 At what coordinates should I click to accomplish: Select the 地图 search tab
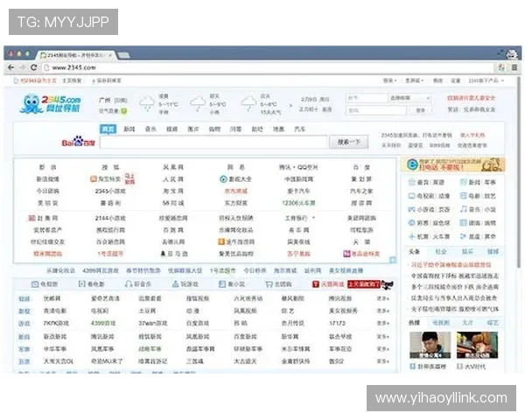point(278,129)
